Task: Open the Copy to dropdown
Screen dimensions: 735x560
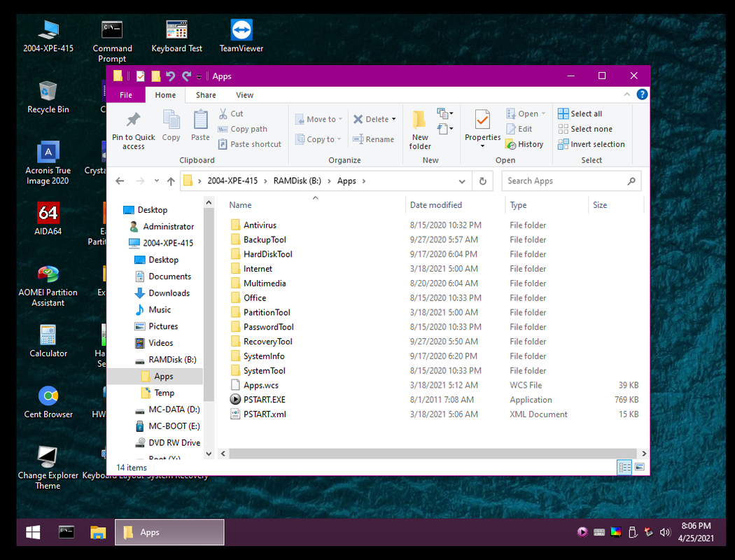Action: tap(318, 139)
